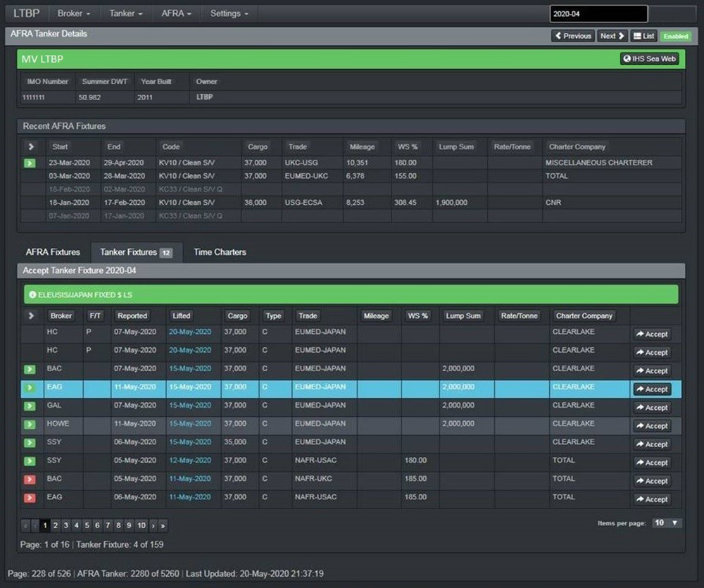Click green arrow icon on GAL row
The width and height of the screenshot is (704, 588).
pyautogui.click(x=30, y=406)
